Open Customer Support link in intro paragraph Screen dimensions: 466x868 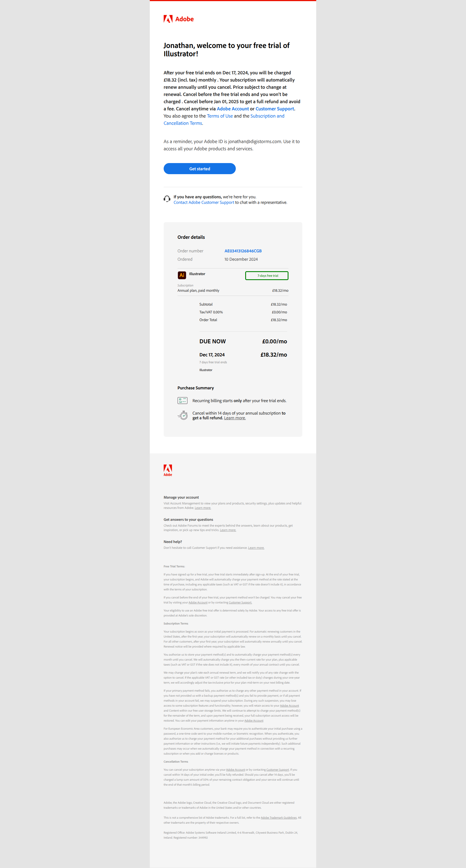click(275, 109)
